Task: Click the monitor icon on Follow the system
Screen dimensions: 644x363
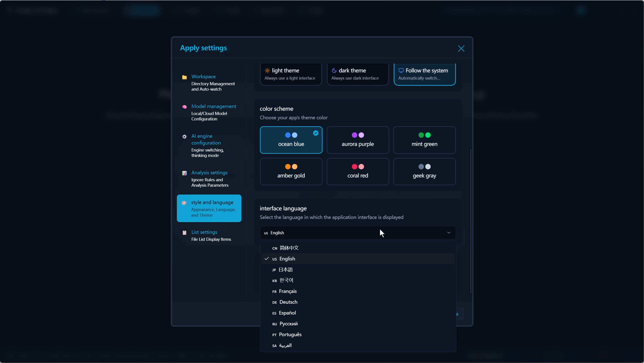Action: pyautogui.click(x=401, y=71)
